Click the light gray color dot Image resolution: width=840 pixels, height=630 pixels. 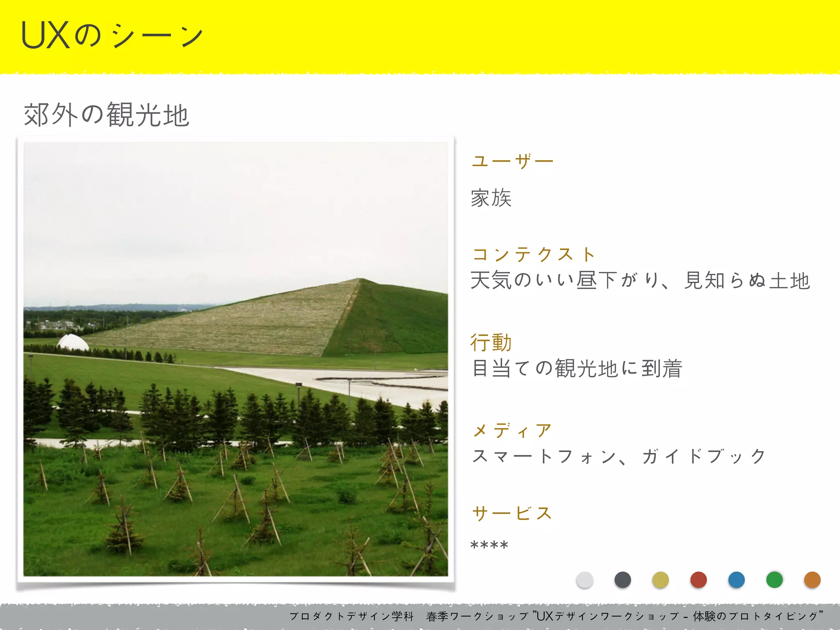(x=584, y=580)
